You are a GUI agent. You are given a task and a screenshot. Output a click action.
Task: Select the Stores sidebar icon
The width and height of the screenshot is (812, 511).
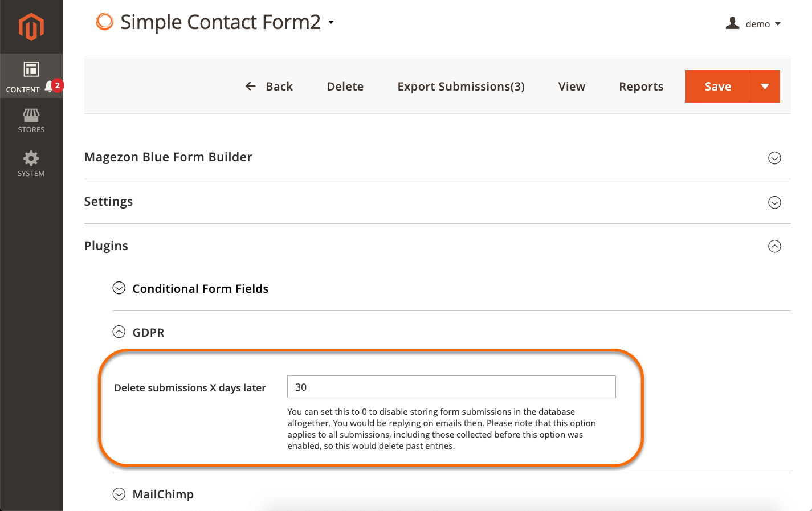31,120
